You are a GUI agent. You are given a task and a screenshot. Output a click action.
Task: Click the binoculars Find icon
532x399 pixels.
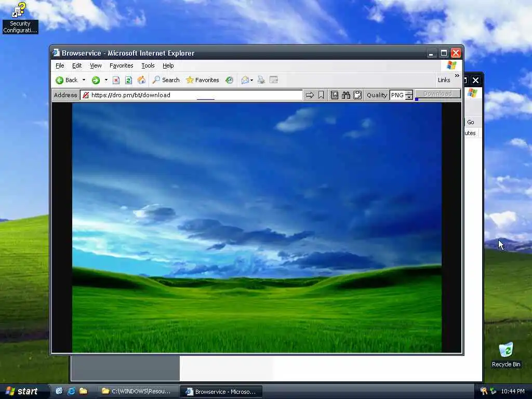(x=345, y=95)
